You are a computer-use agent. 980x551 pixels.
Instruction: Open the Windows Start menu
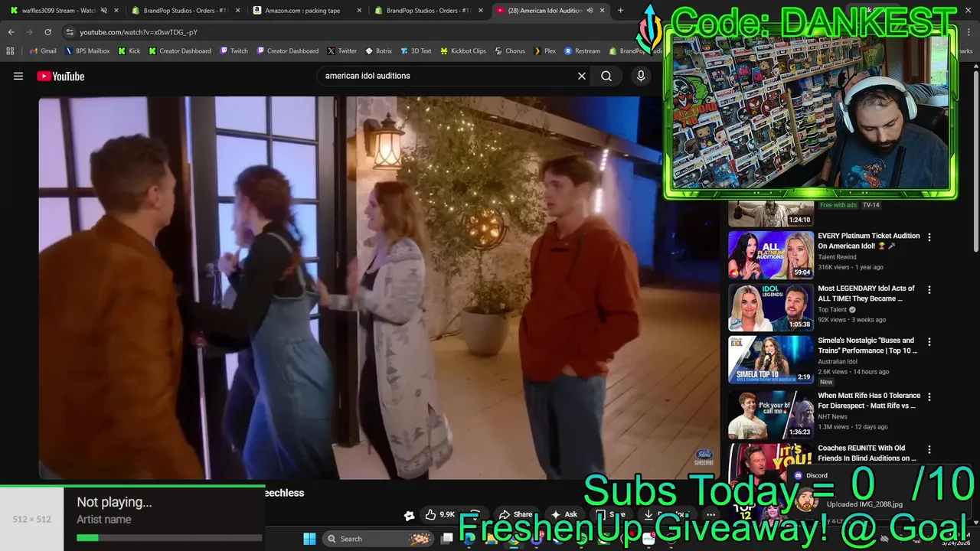(x=309, y=539)
